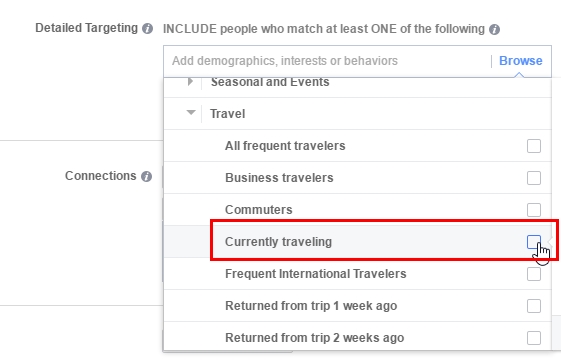Viewport: 561px width, 361px height.
Task: Select the Commuters list item label
Action: 259,210
